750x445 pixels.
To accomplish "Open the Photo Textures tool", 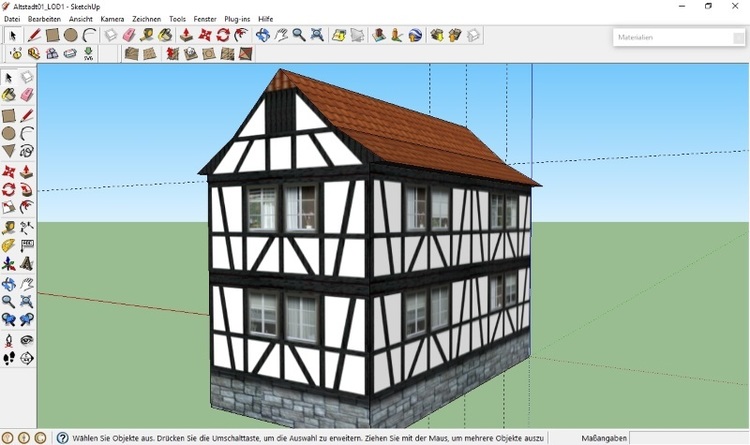I will pos(397,35).
